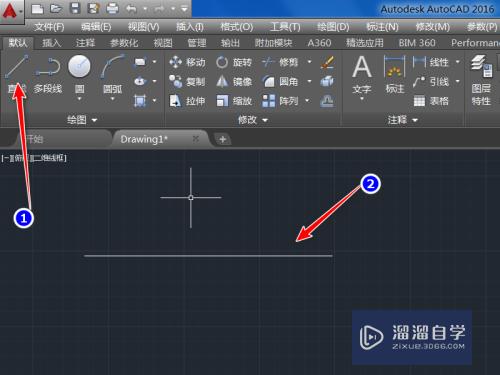Viewport: 500px width, 375px height.
Task: Click the Undo arrow icon
Action: point(131,9)
